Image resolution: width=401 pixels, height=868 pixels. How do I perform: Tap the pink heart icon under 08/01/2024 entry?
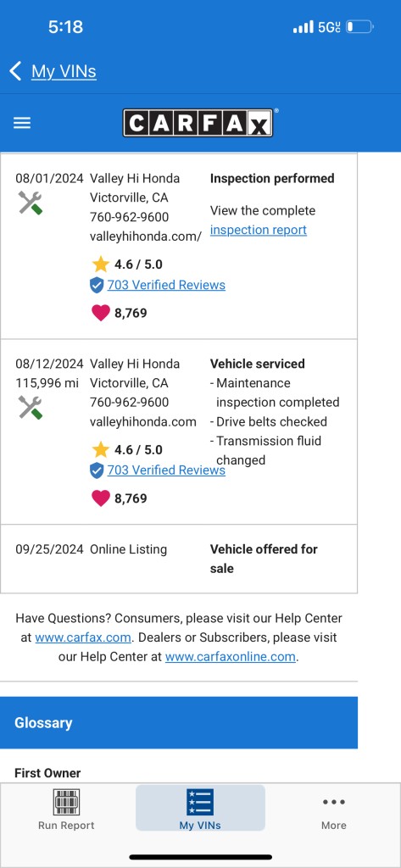pyautogui.click(x=101, y=313)
